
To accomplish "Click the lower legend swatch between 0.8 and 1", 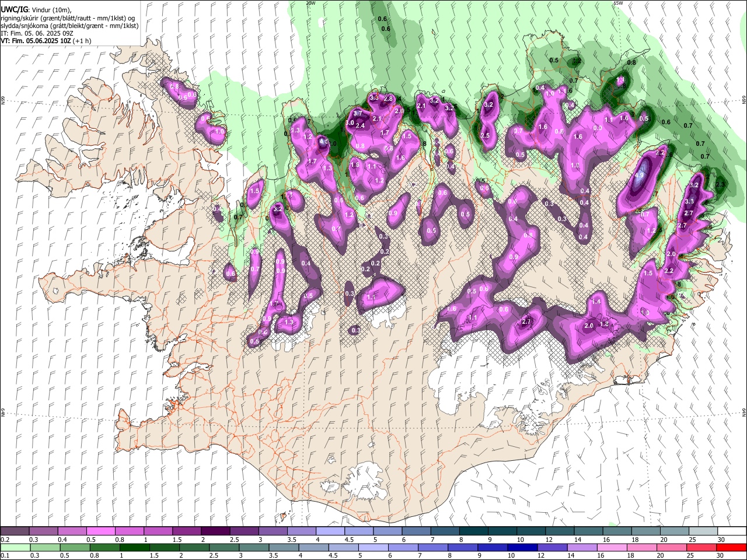I will [104, 548].
